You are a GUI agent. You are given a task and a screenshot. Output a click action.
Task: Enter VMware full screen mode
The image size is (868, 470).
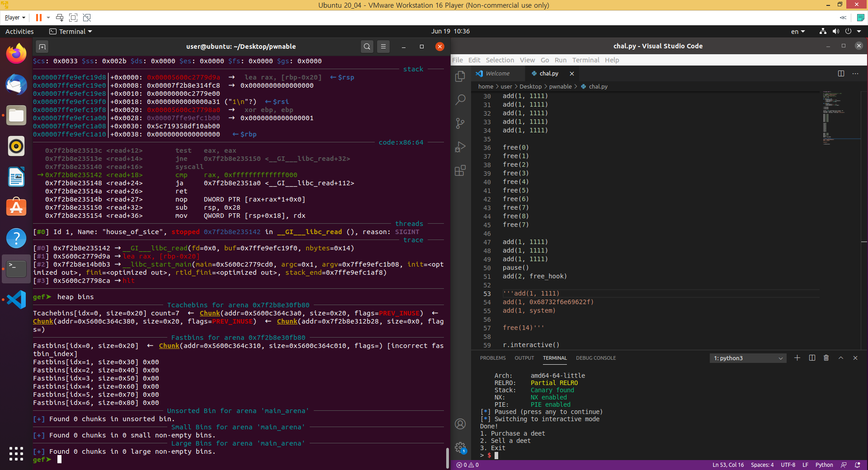(x=73, y=18)
